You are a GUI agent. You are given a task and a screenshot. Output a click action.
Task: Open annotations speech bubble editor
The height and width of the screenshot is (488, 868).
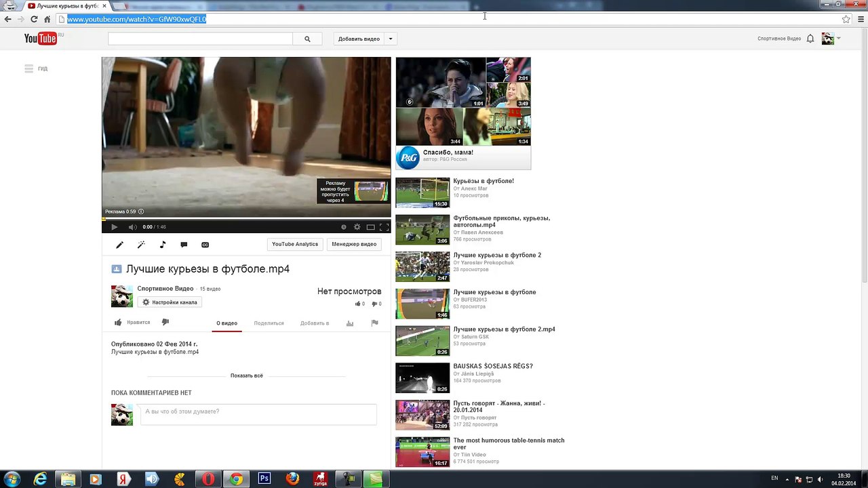pyautogui.click(x=184, y=245)
